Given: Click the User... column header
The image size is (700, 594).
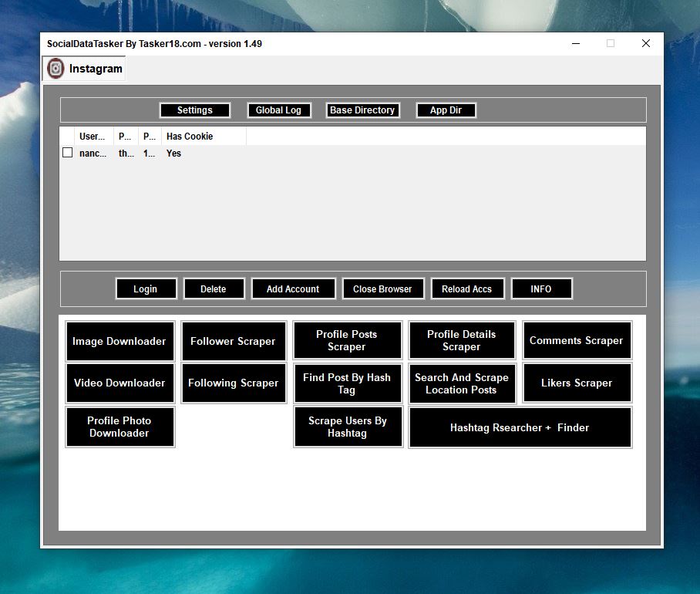Looking at the screenshot, I should point(94,137).
